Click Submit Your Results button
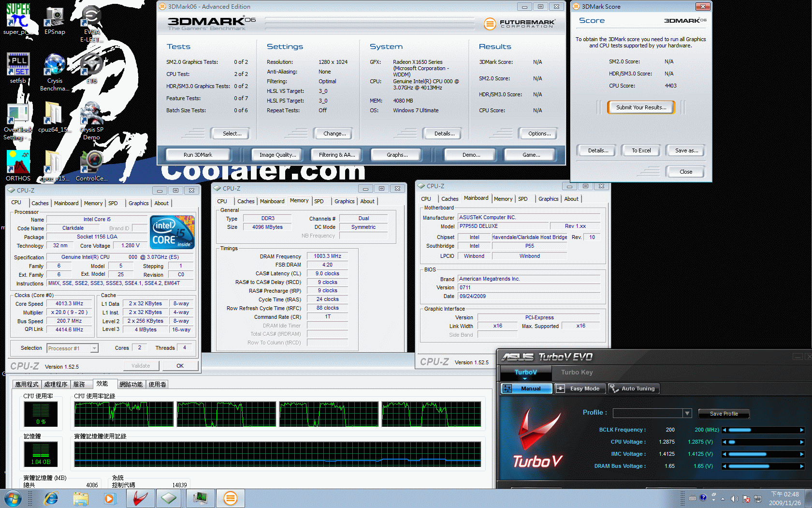Image resolution: width=812 pixels, height=508 pixels. click(641, 107)
